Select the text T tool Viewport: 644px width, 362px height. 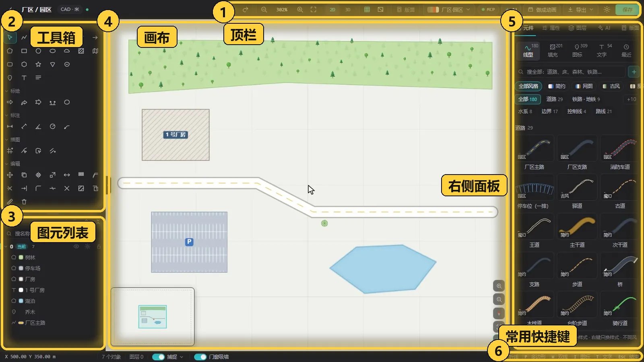coord(24,78)
